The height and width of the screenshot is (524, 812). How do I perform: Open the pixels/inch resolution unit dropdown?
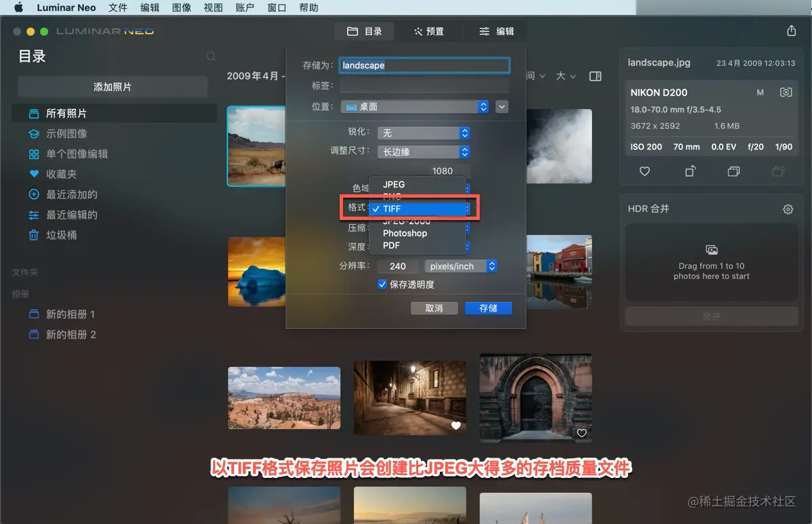point(461,267)
